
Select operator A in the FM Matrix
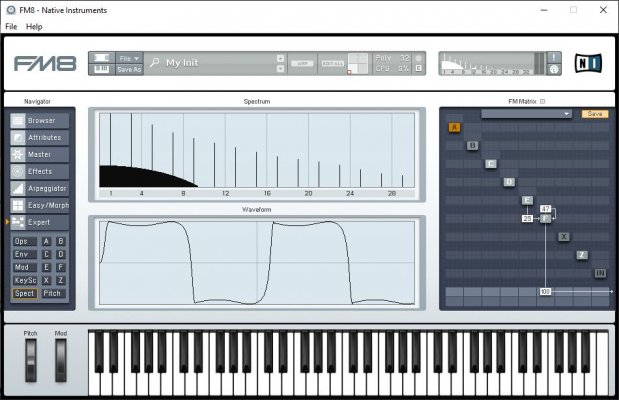point(454,127)
